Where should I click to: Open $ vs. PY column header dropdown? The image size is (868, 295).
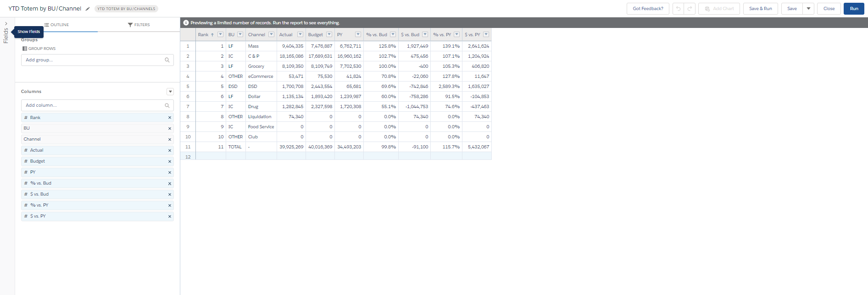pos(486,34)
